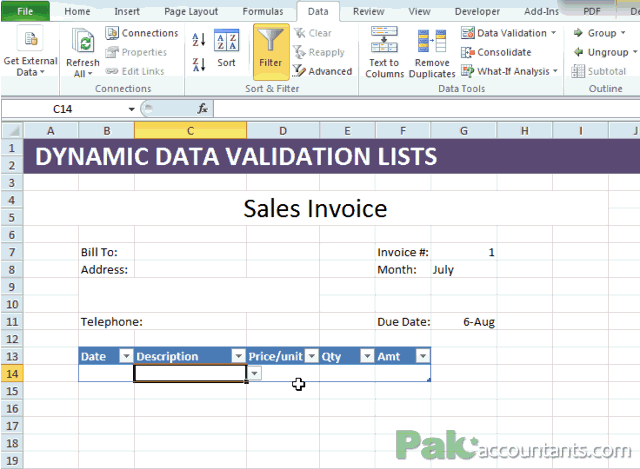Click the Reapply filter icon
This screenshot has height=469, width=640.
click(x=299, y=52)
